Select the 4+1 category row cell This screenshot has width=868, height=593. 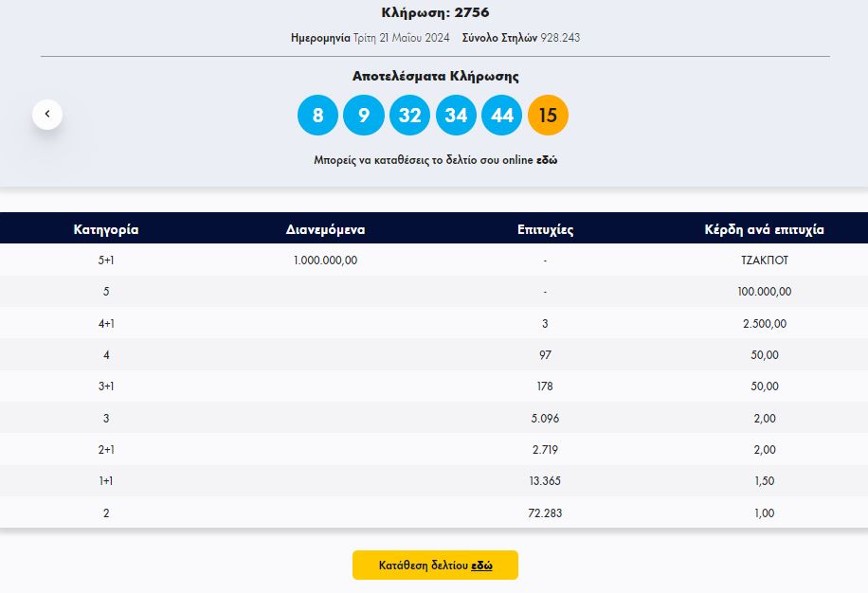[106, 323]
